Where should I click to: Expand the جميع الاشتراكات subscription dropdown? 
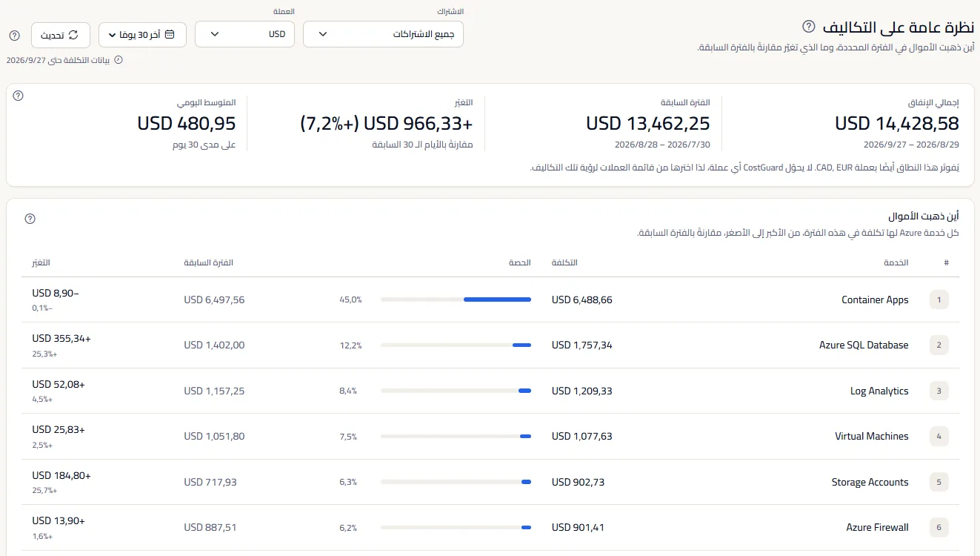coord(383,34)
